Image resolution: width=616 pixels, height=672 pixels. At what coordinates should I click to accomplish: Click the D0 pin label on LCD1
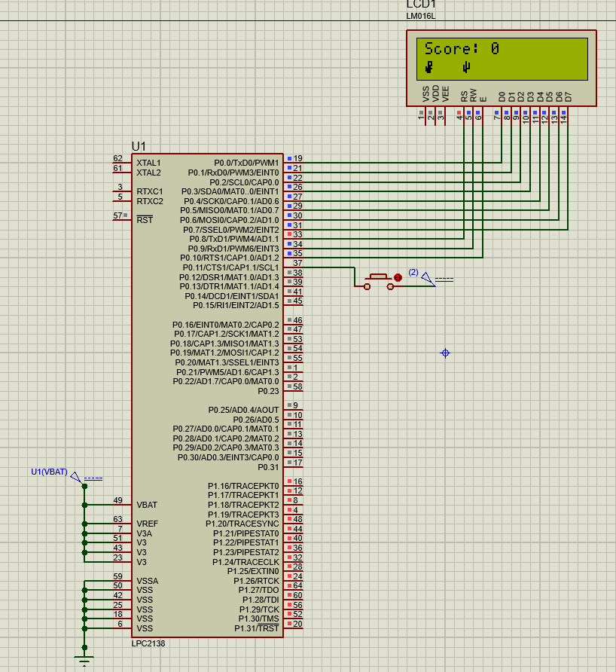502,97
